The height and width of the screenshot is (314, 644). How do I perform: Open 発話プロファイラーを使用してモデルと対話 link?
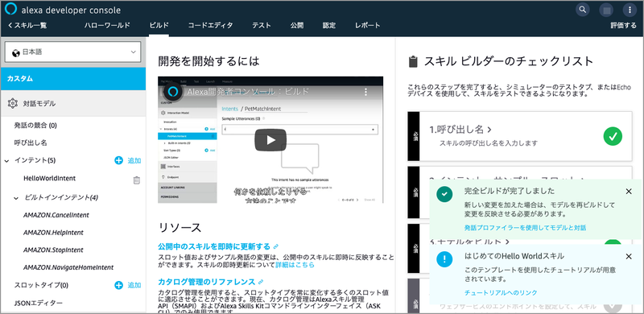point(526,228)
